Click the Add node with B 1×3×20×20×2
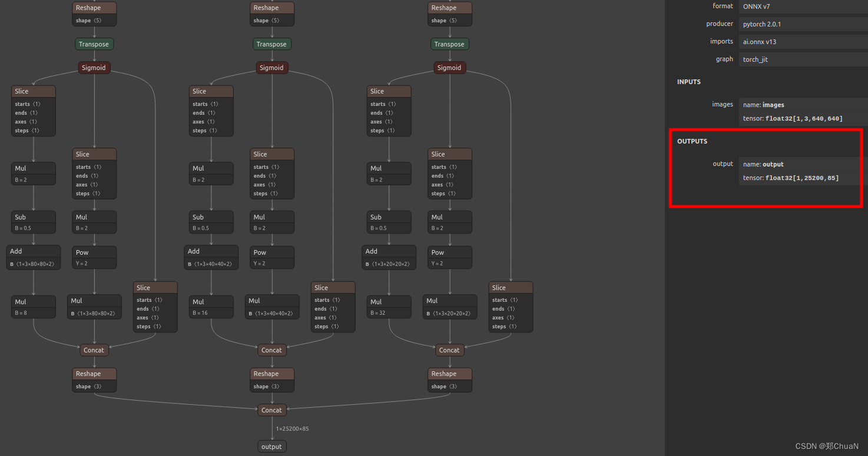The width and height of the screenshot is (868, 456). click(390, 257)
